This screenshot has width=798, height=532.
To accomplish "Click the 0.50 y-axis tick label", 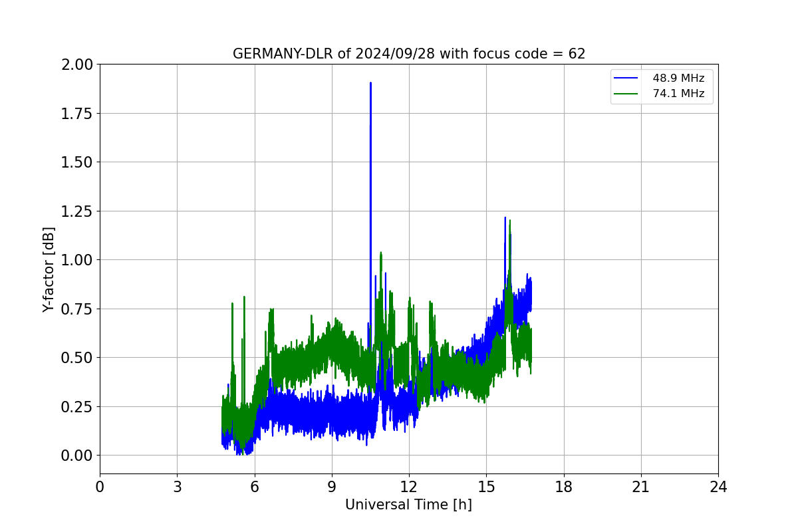I will pyautogui.click(x=76, y=358).
